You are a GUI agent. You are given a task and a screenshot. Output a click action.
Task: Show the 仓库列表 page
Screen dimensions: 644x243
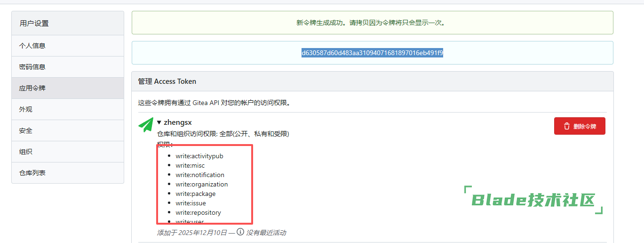[x=32, y=173]
